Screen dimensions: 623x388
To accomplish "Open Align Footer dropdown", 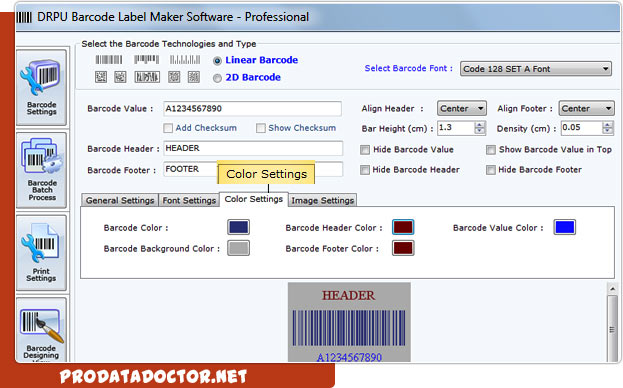I will click(x=586, y=108).
